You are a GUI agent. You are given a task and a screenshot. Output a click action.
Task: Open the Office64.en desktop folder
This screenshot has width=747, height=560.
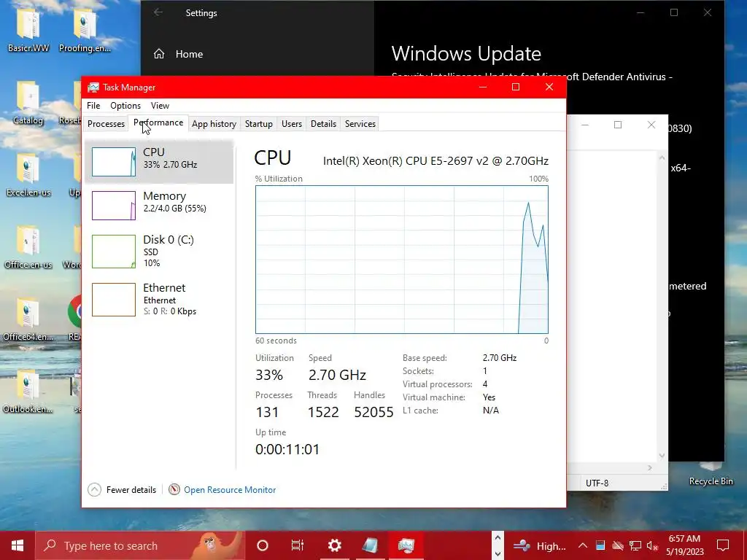(28, 319)
